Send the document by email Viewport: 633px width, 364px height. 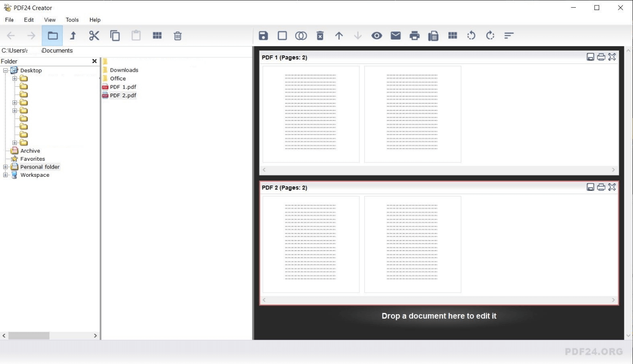pos(396,36)
